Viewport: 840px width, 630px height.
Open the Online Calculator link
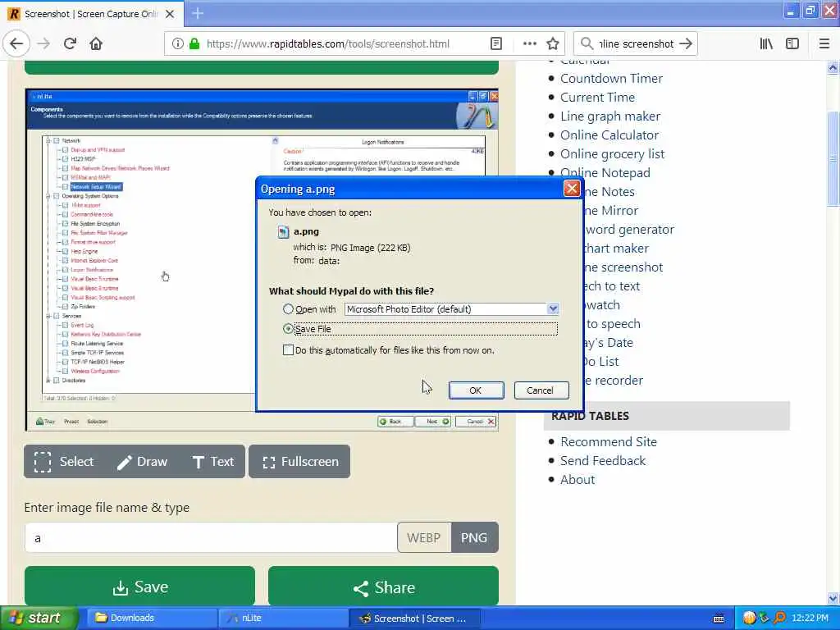click(x=609, y=135)
